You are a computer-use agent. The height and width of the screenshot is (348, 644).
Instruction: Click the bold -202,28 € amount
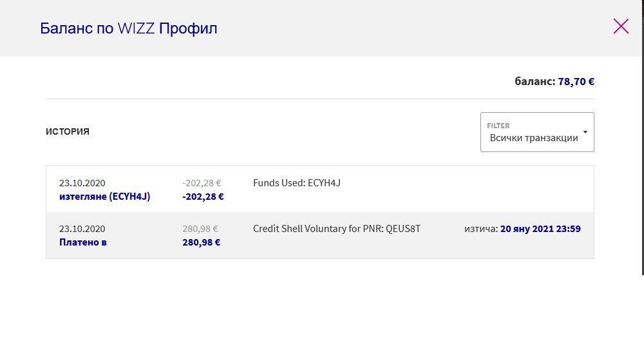203,197
